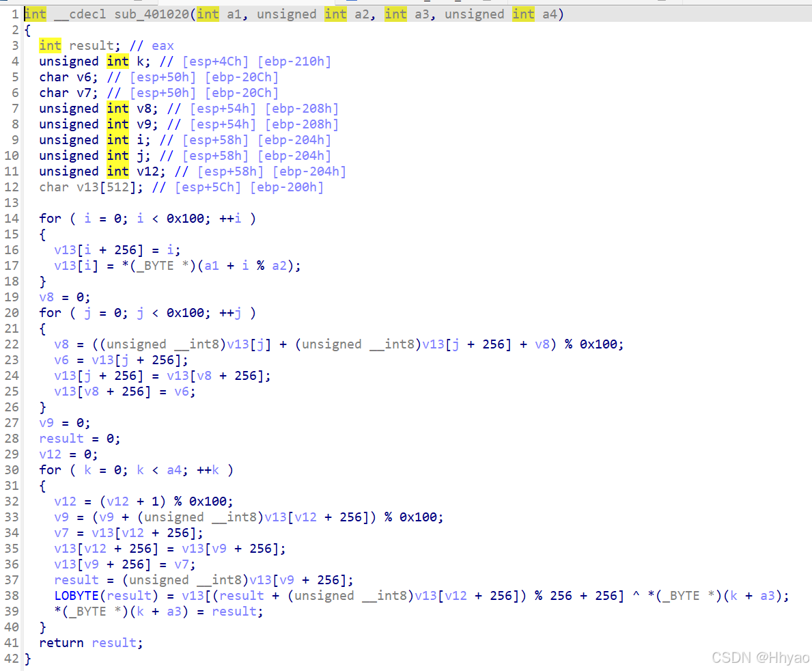Click the v13[512] array declaration
This screenshot has width=812, height=671.
pos(106,187)
